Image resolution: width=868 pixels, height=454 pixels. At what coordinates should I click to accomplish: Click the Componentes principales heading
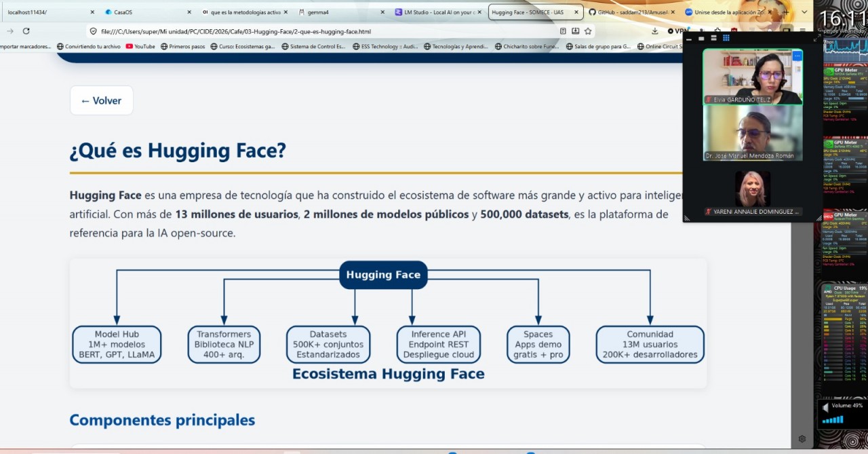coord(162,420)
